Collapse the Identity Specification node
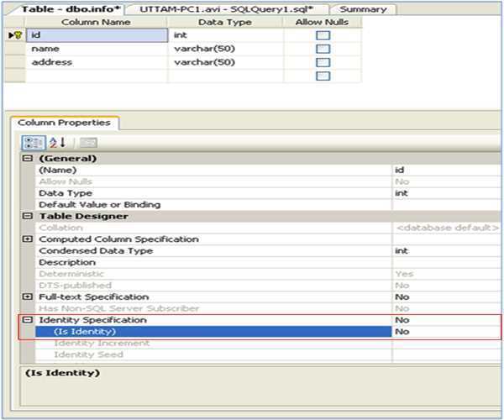 27,320
